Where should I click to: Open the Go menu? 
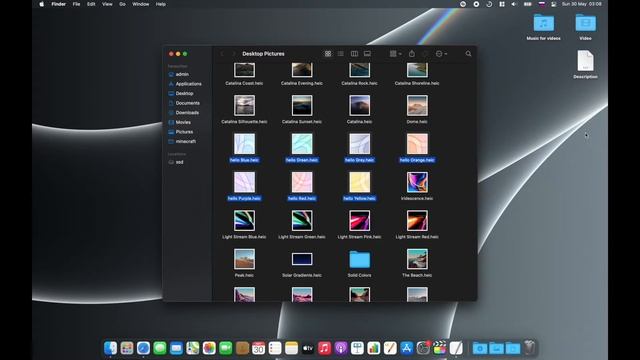point(122,4)
